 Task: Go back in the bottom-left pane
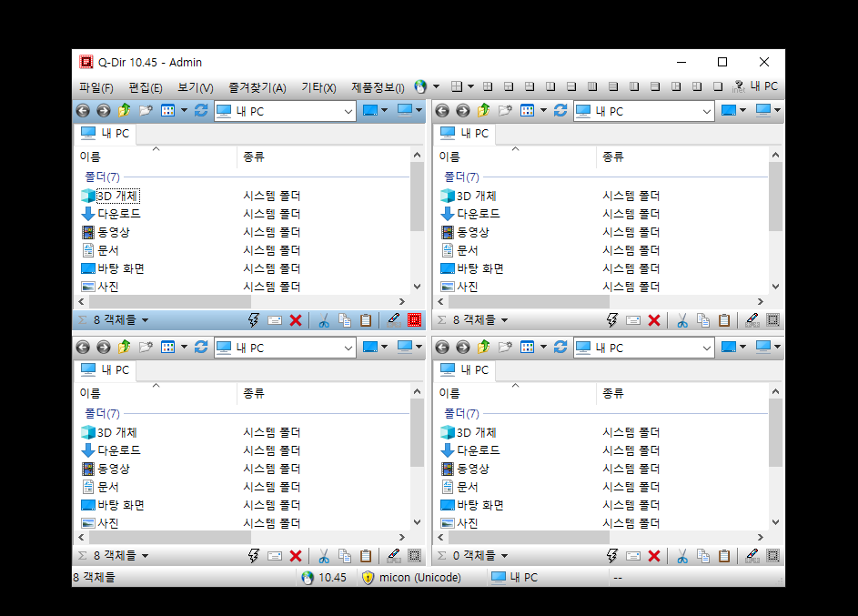(x=83, y=348)
